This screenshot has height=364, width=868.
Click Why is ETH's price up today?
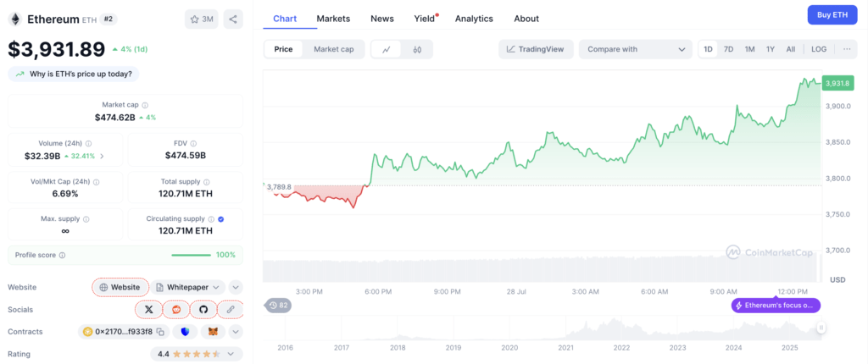(74, 74)
